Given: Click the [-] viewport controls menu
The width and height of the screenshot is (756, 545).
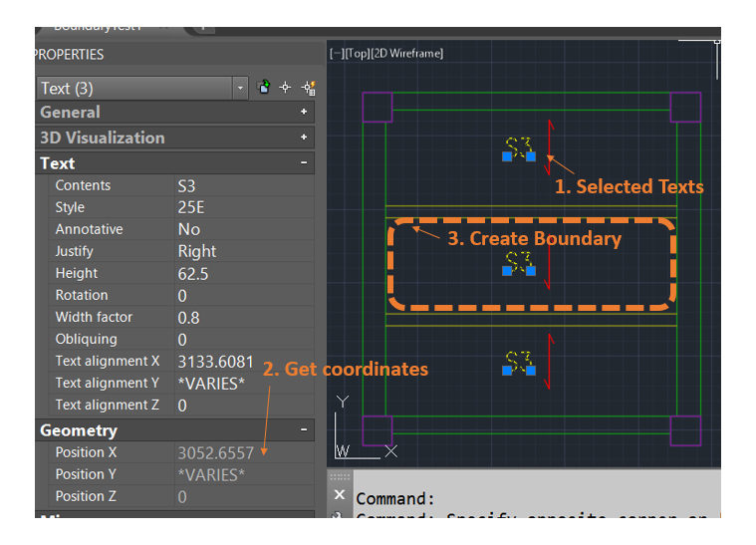Looking at the screenshot, I should click(336, 53).
